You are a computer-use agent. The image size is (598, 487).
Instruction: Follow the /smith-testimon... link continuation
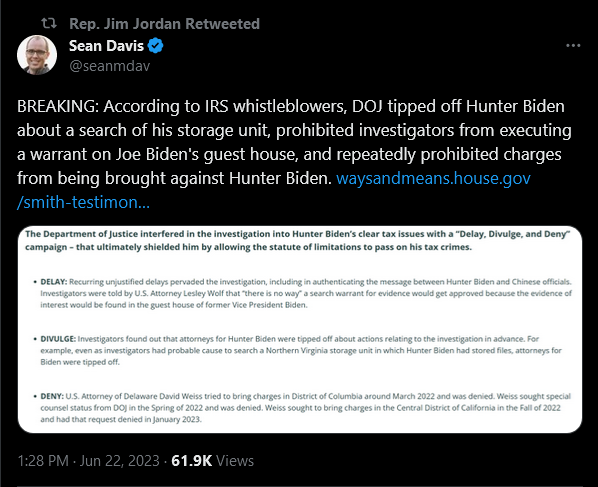[84, 202]
